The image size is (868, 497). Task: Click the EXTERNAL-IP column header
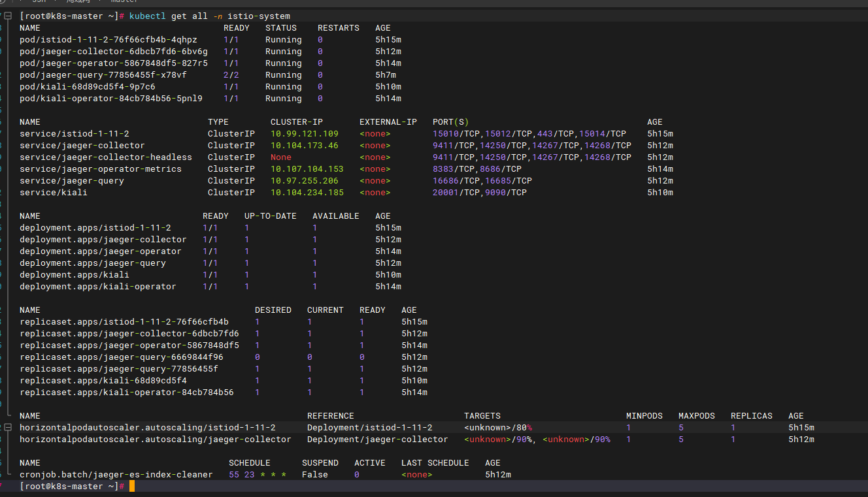coord(388,121)
